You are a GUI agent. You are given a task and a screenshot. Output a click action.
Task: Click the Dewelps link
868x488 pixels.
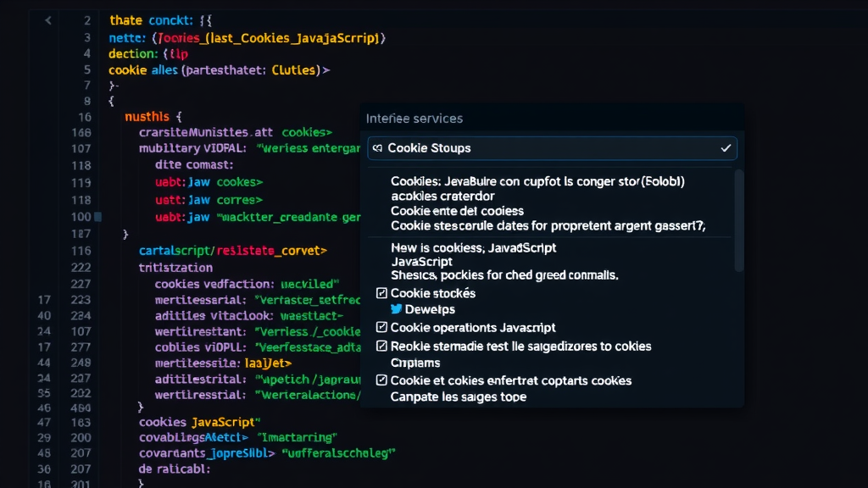pos(428,309)
